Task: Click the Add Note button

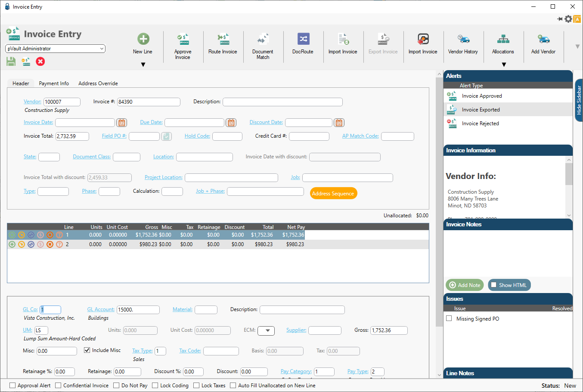Action: pos(465,285)
